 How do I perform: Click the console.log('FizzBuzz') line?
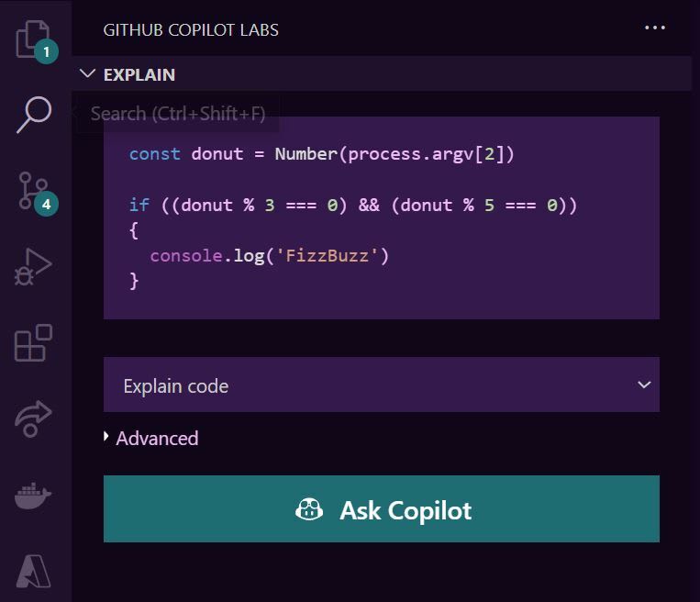click(x=270, y=256)
